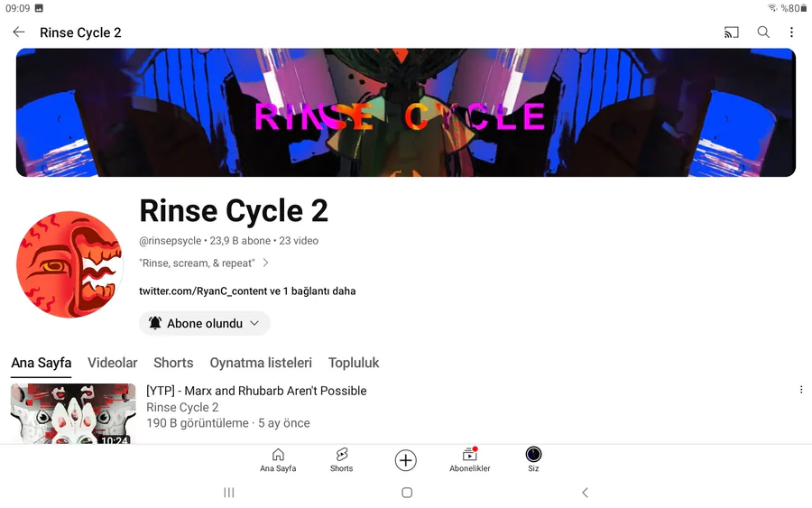Open the top-right three-dot overflow menu

[x=791, y=32]
